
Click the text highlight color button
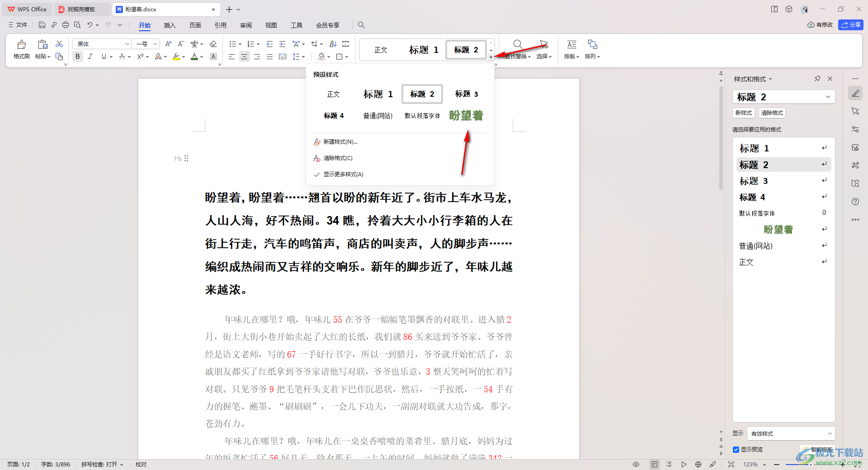pos(176,56)
